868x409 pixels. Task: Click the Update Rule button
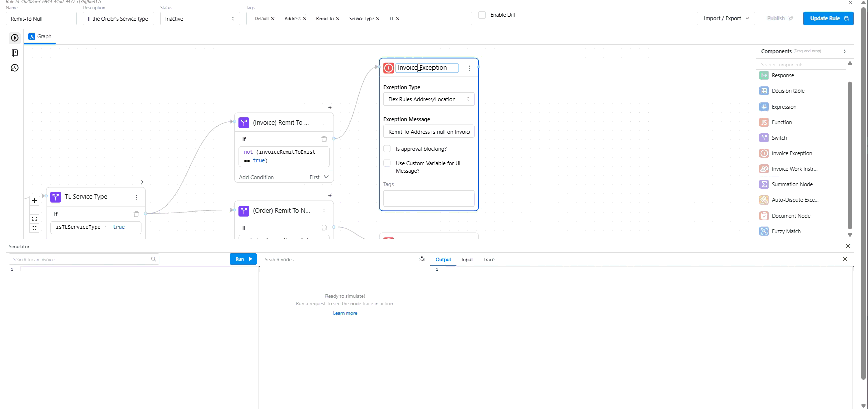pyautogui.click(x=828, y=19)
